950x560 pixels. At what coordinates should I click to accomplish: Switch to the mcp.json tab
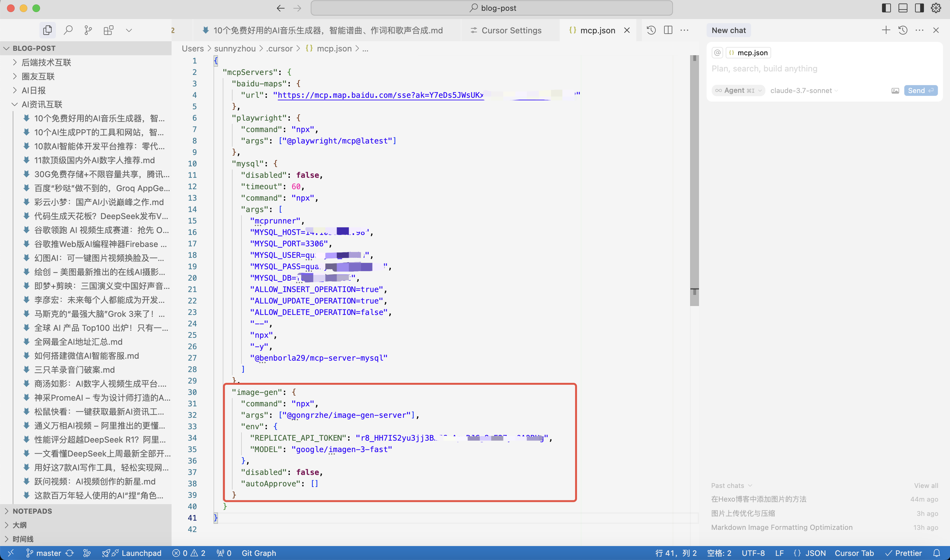coord(597,30)
